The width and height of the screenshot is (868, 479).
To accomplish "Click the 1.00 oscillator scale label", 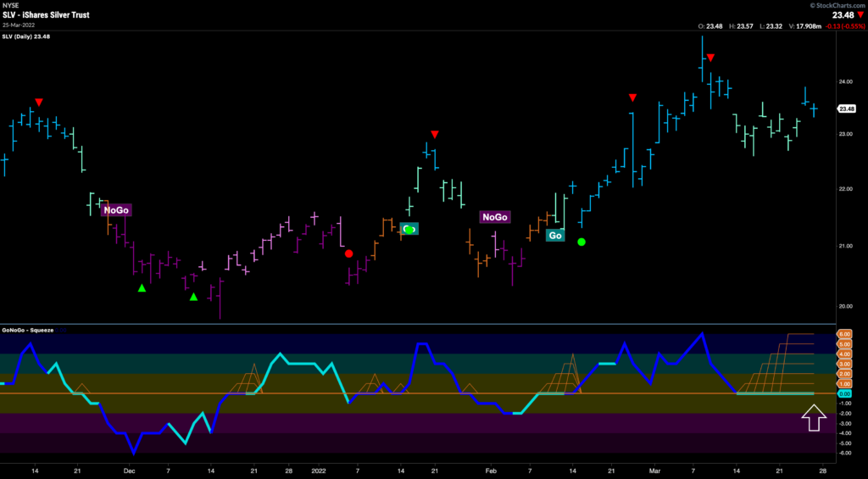I will click(x=845, y=384).
